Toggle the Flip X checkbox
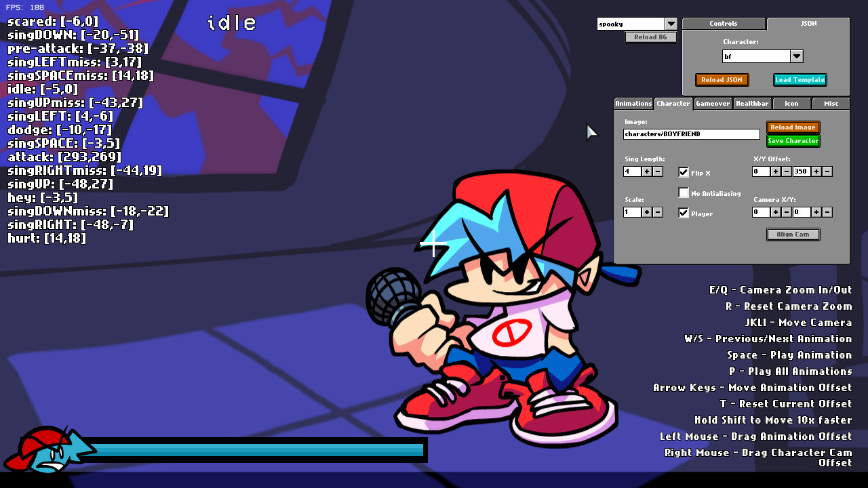The width and height of the screenshot is (868, 488). (684, 172)
